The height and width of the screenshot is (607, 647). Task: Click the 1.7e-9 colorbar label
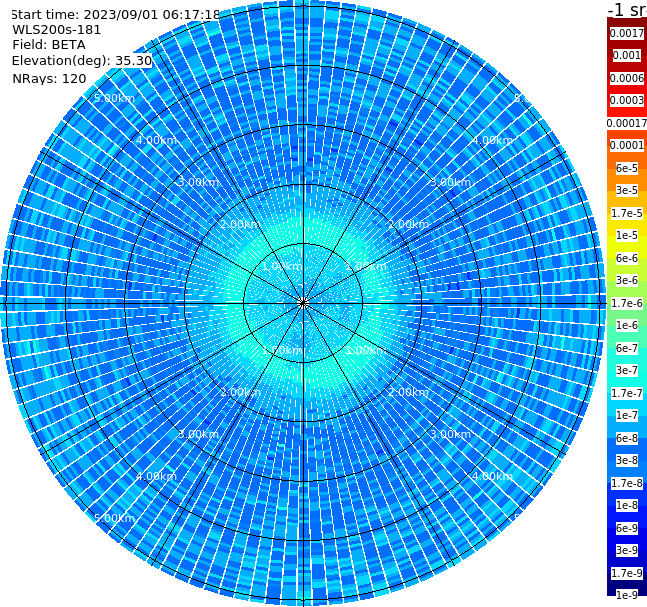[x=627, y=573]
